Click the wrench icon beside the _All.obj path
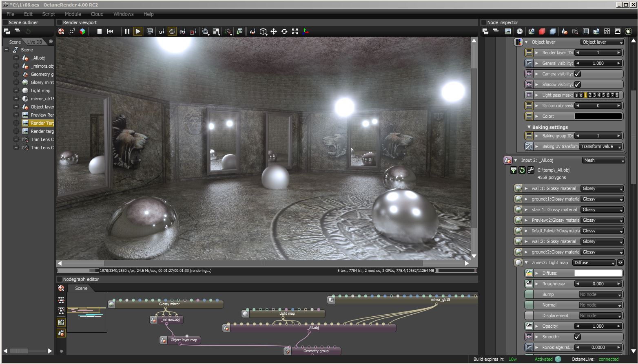 530,170
